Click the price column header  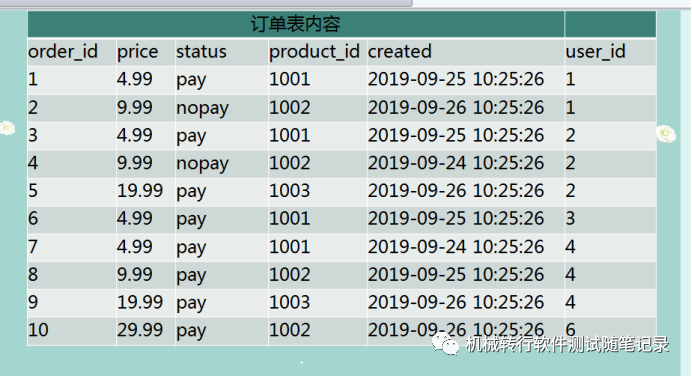click(137, 52)
